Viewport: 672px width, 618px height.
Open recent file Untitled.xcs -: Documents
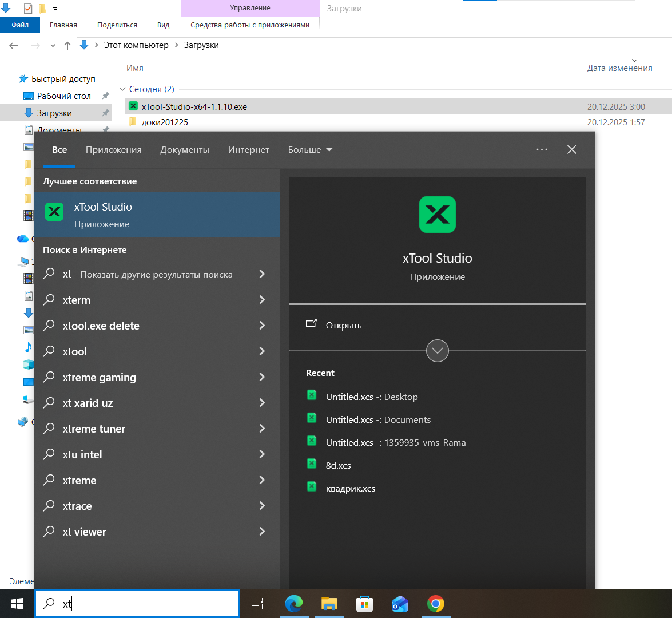378,419
